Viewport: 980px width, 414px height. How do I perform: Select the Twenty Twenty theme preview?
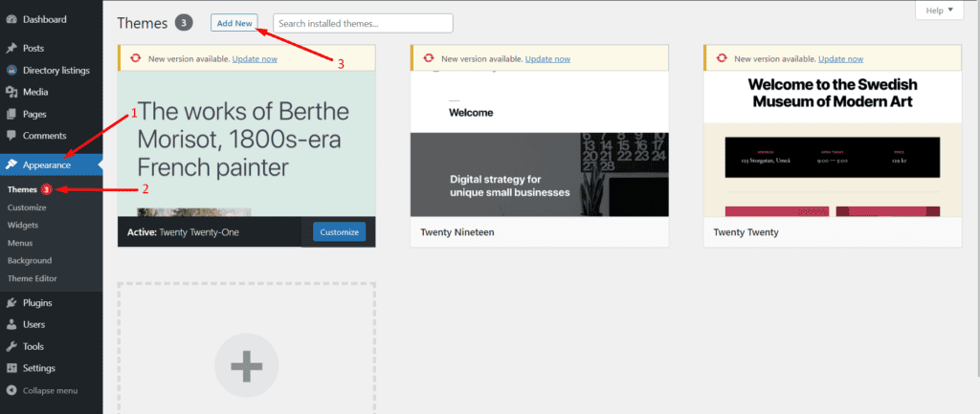tap(833, 143)
